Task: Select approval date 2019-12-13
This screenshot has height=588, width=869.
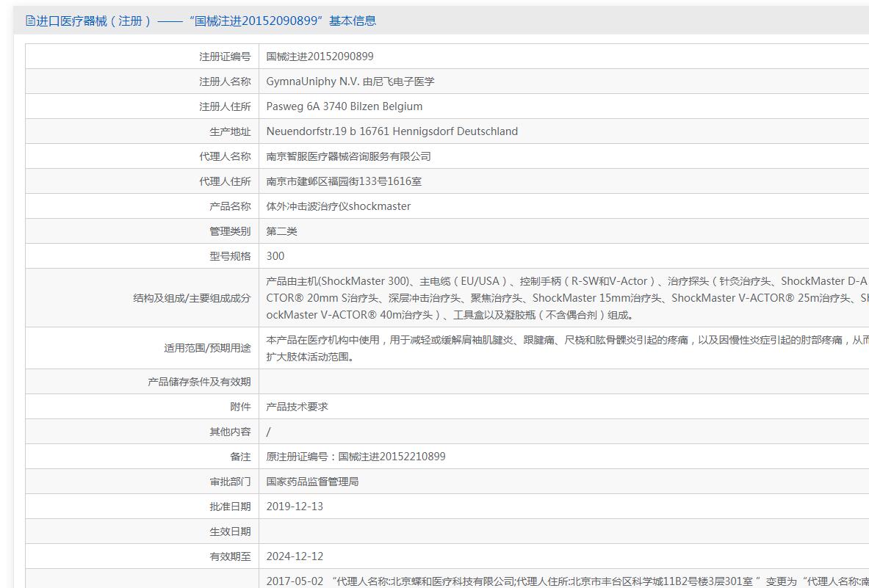Action: pos(295,507)
